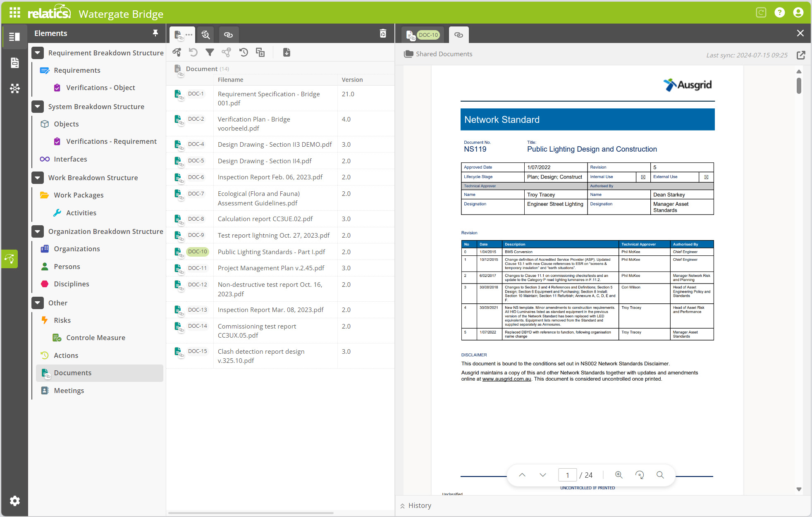Switch to the relations link tab above the document list
Image resolution: width=812 pixels, height=517 pixels.
[228, 35]
